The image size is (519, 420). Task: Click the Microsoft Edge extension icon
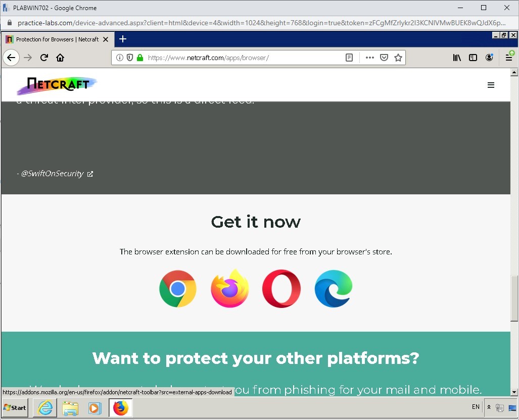[x=334, y=289]
